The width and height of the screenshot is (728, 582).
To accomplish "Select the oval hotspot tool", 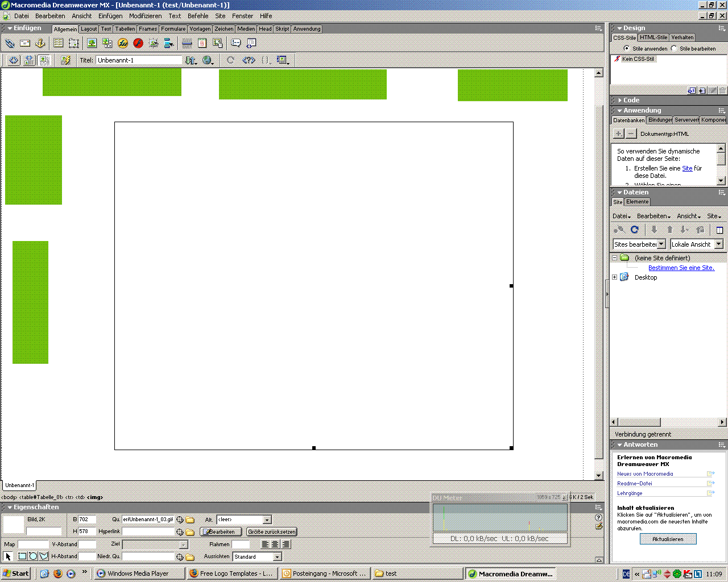I will point(33,556).
